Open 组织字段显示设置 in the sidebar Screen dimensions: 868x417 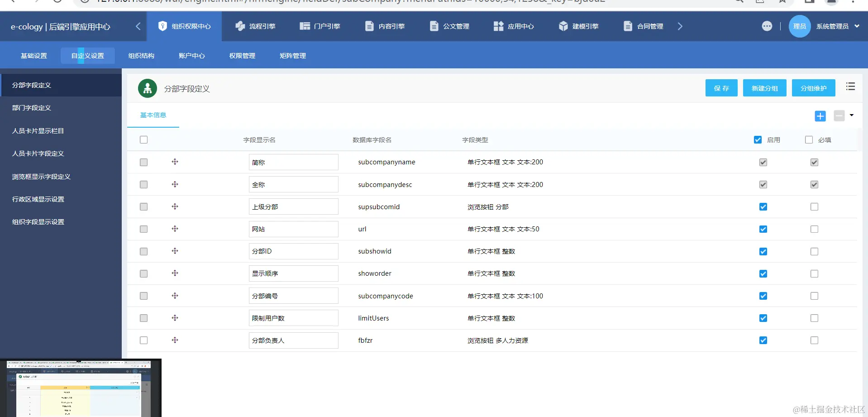pos(61,222)
